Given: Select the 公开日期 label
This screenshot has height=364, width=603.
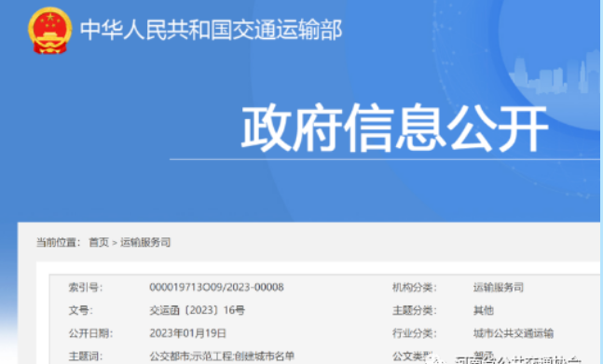Looking at the screenshot, I should pos(90,333).
